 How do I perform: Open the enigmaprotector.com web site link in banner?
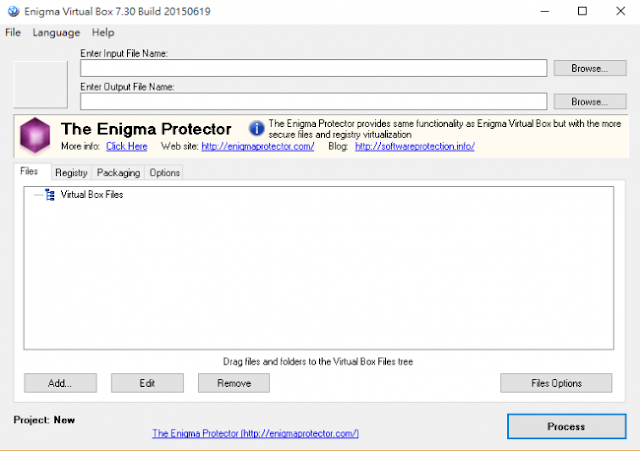click(258, 146)
